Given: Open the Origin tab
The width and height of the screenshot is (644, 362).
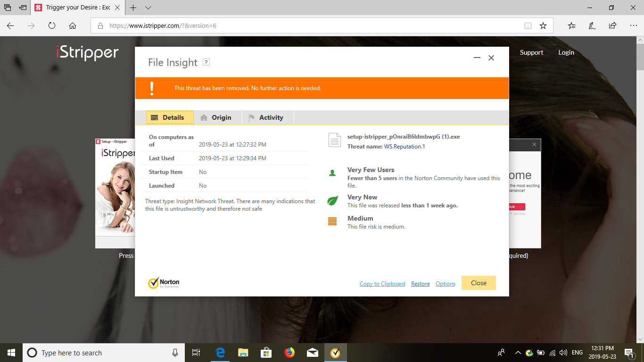Looking at the screenshot, I should 218,117.
